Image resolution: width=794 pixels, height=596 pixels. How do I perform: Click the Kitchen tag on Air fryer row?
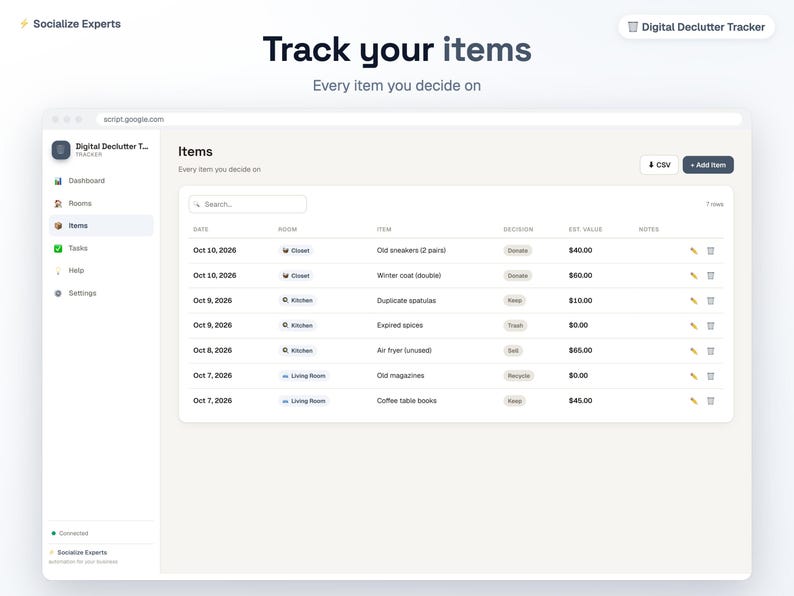(297, 351)
